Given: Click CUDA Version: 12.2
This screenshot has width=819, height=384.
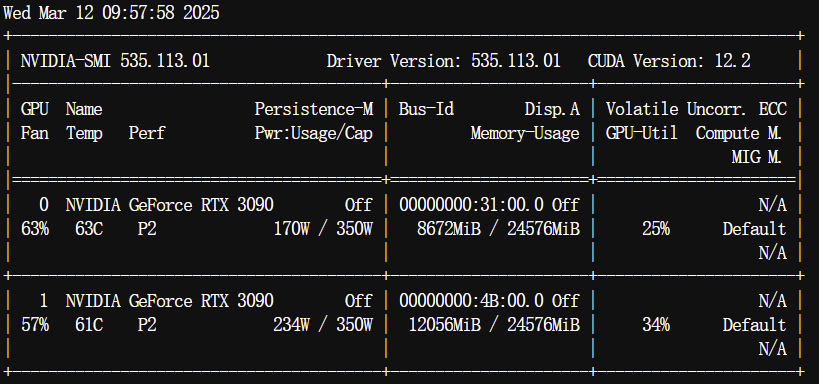Looking at the screenshot, I should (x=669, y=61).
